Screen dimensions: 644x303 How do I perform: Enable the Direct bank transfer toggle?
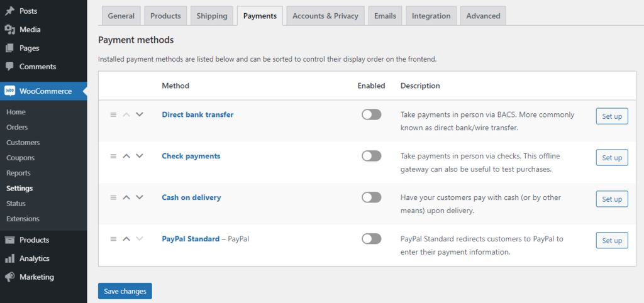coord(371,114)
